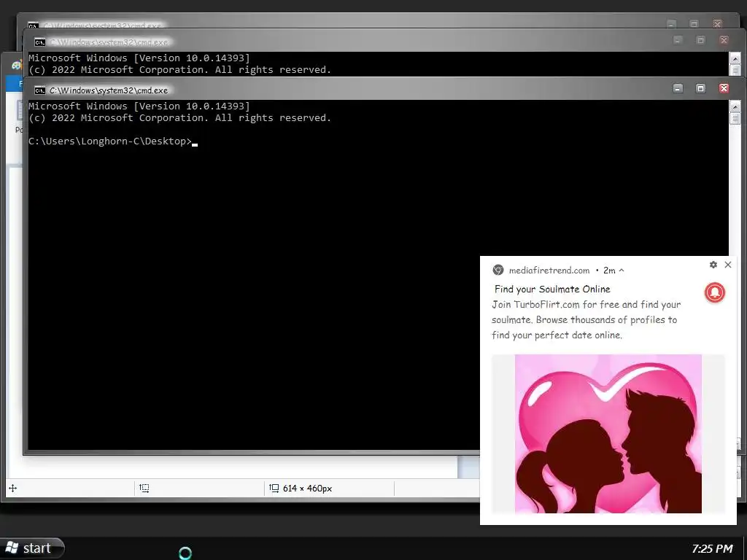This screenshot has width=747, height=560.
Task: Click the scrollbar thumb in the front Command Prompt
Action: (x=735, y=119)
